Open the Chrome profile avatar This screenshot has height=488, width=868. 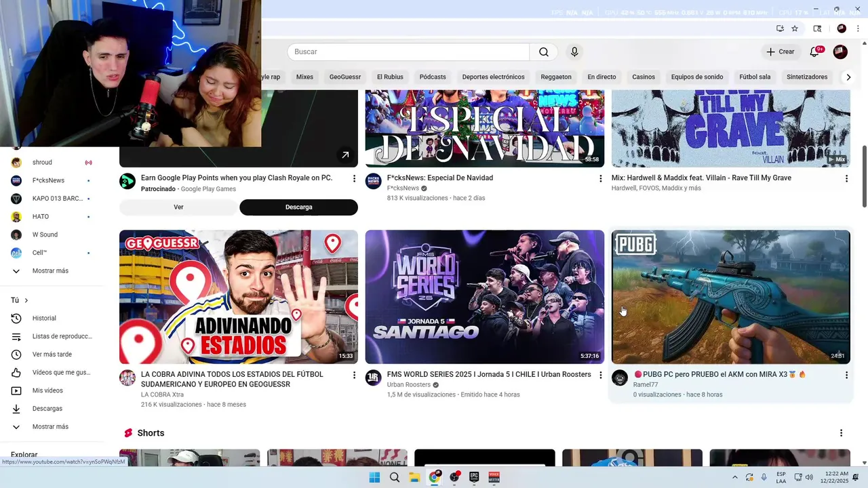coord(842,28)
